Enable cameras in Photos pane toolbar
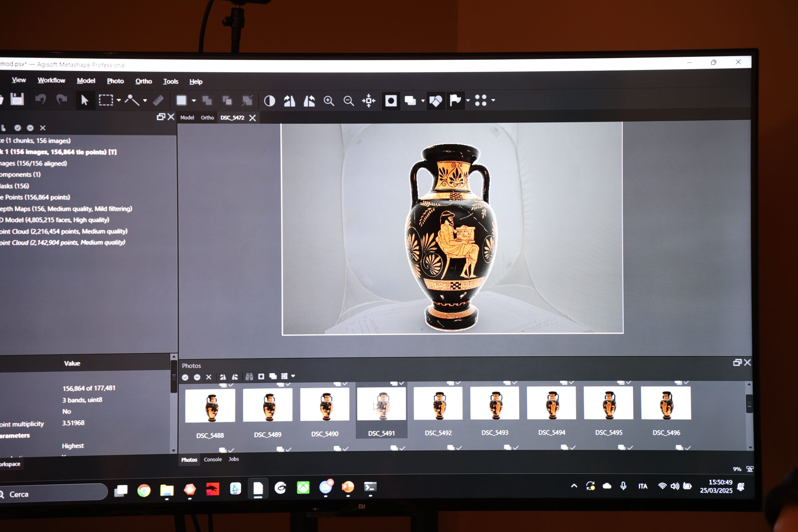798x532 pixels. point(185,377)
